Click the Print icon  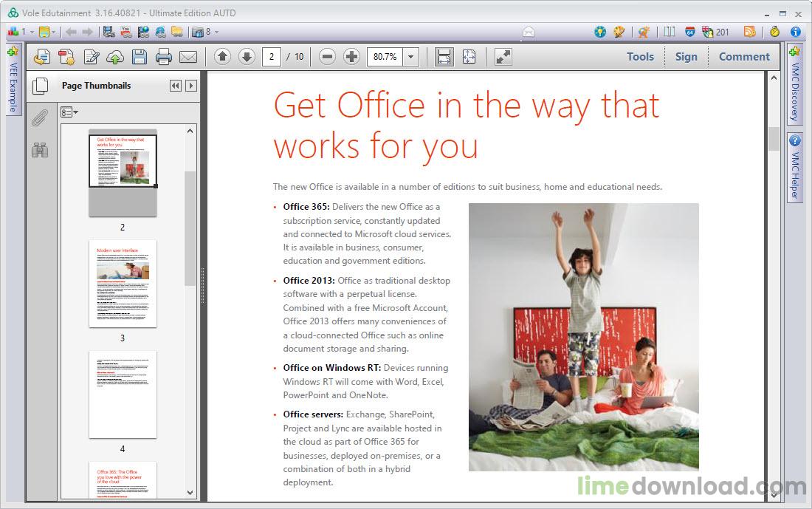click(x=164, y=56)
